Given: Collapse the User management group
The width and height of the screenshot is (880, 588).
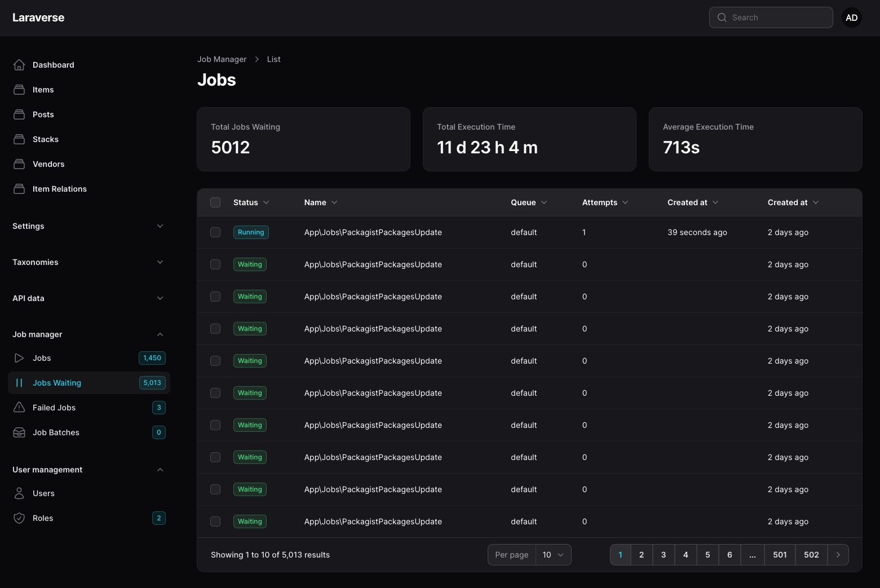Looking at the screenshot, I should pyautogui.click(x=89, y=470).
